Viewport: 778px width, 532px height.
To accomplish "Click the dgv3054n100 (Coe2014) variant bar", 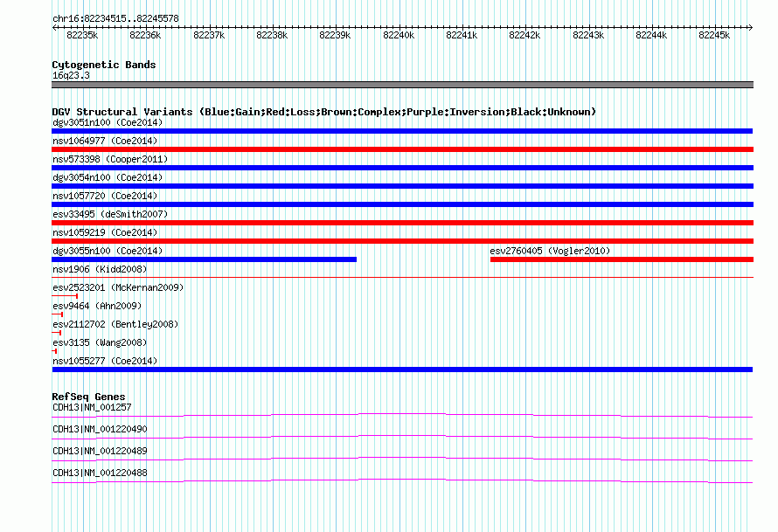I will [x=402, y=186].
